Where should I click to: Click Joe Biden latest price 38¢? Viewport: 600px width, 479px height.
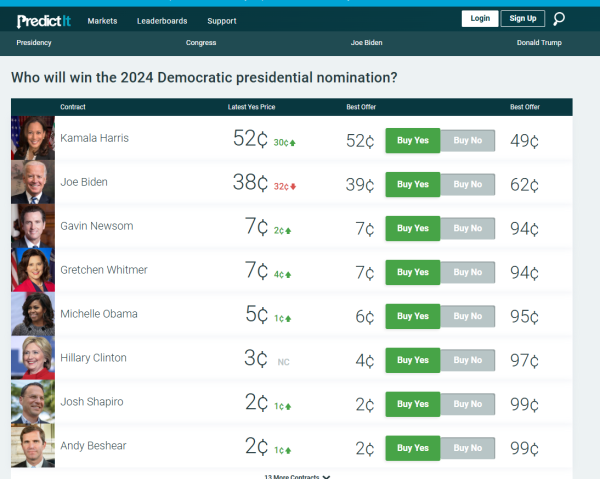point(250,182)
